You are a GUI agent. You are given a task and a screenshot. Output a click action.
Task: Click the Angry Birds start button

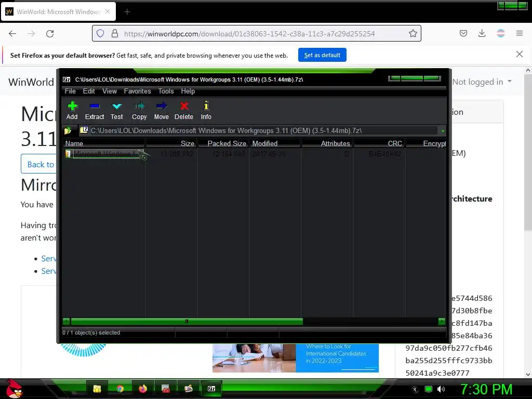(x=14, y=389)
